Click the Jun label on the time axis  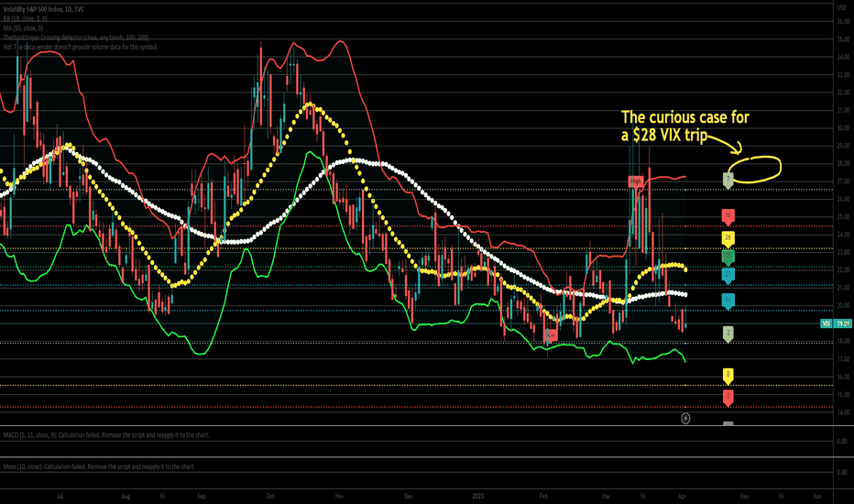pyautogui.click(x=817, y=497)
